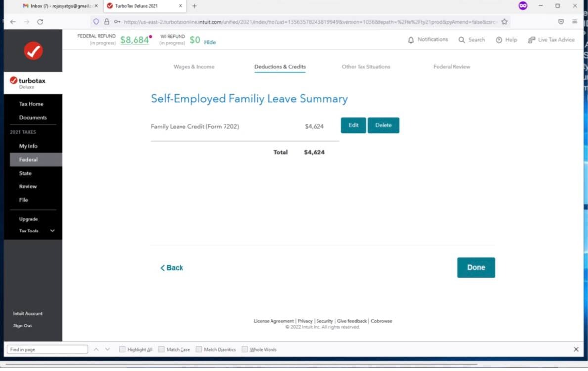Open the Privacy footer link

[x=305, y=321]
